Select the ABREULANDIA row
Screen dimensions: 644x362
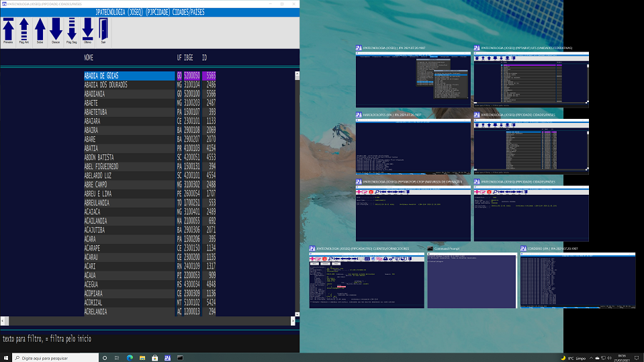[150, 203]
